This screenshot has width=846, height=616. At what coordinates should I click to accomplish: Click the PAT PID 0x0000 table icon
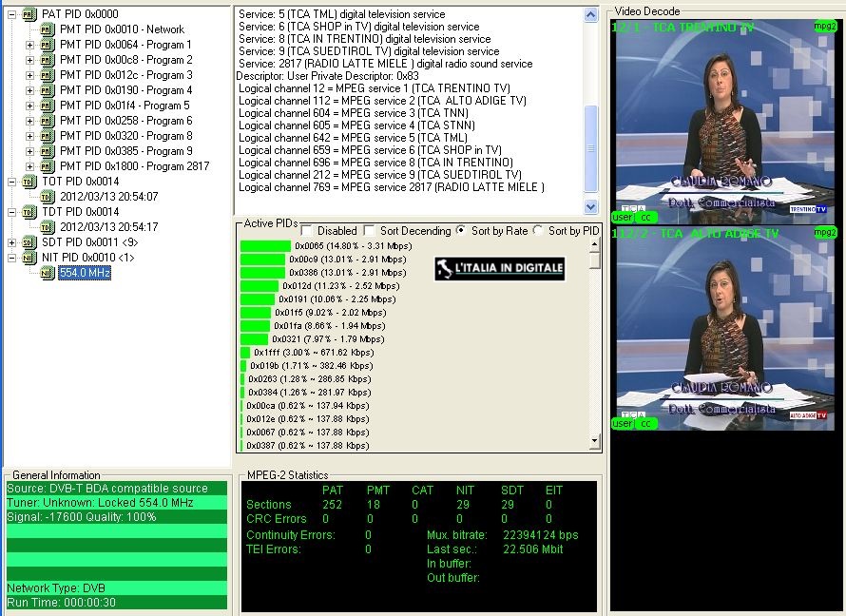tap(29, 14)
